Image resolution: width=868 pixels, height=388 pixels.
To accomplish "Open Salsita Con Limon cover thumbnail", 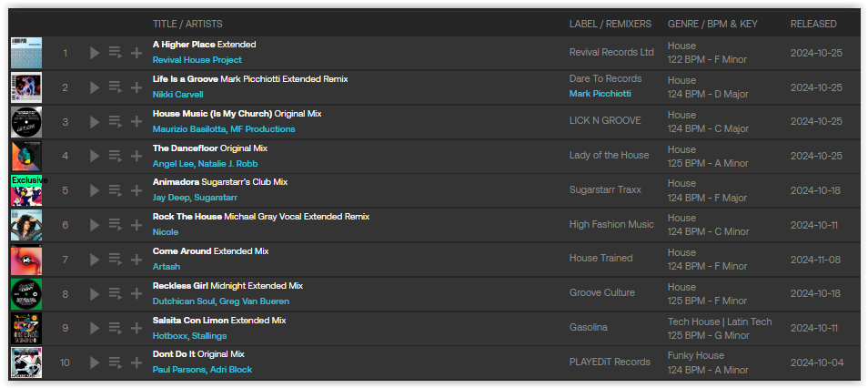I will (x=26, y=328).
